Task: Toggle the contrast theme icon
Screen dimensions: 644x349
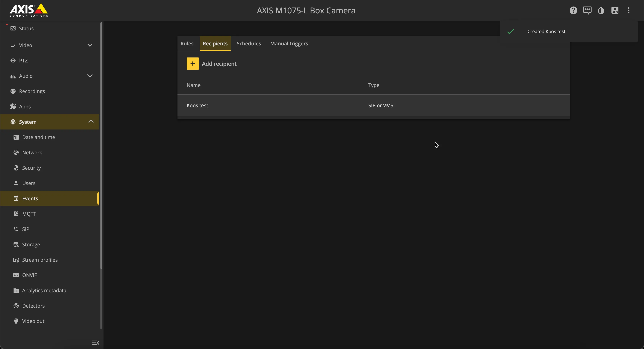Action: [601, 10]
